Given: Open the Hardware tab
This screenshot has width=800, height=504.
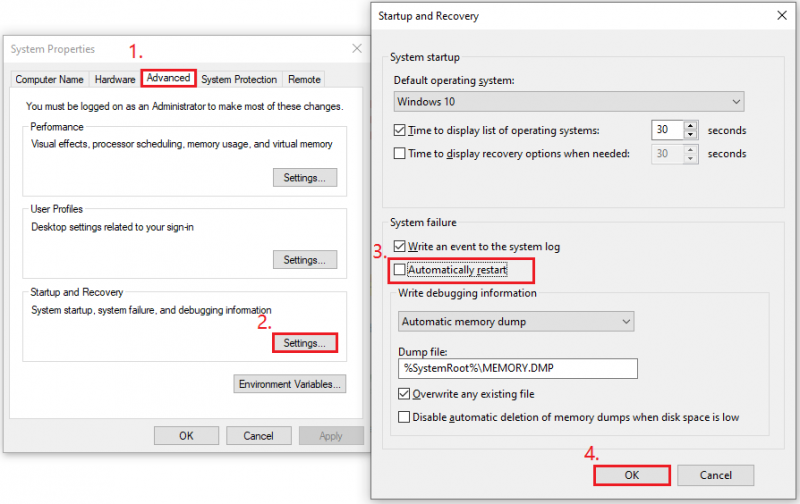Looking at the screenshot, I should click(x=115, y=80).
